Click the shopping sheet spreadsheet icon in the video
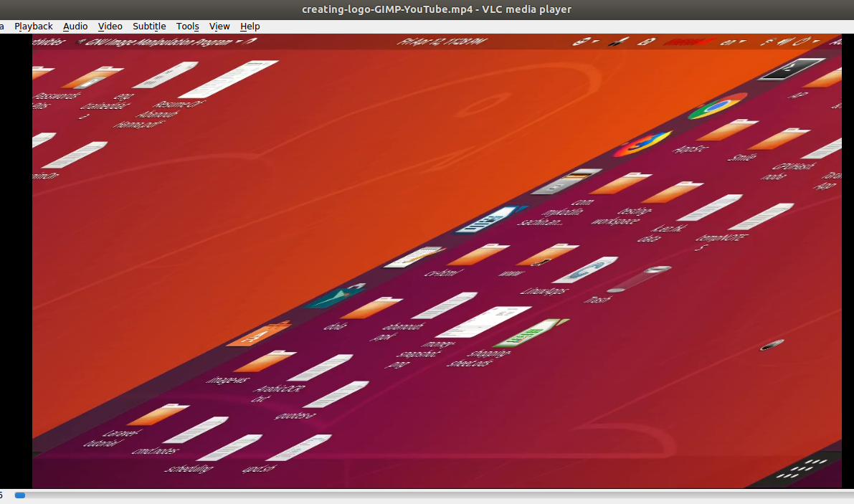This screenshot has width=854, height=504. (x=531, y=333)
